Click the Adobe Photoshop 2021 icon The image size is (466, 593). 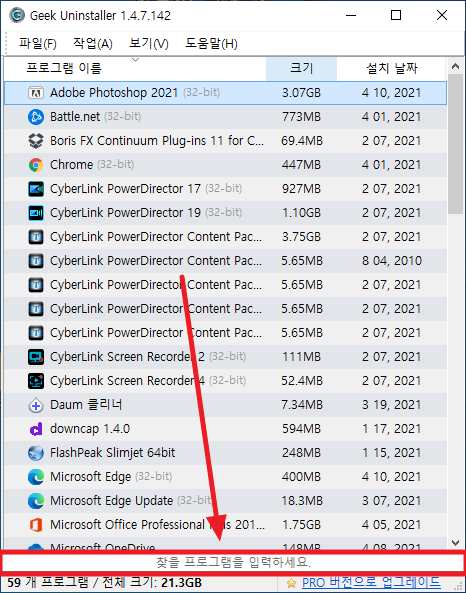[36, 93]
